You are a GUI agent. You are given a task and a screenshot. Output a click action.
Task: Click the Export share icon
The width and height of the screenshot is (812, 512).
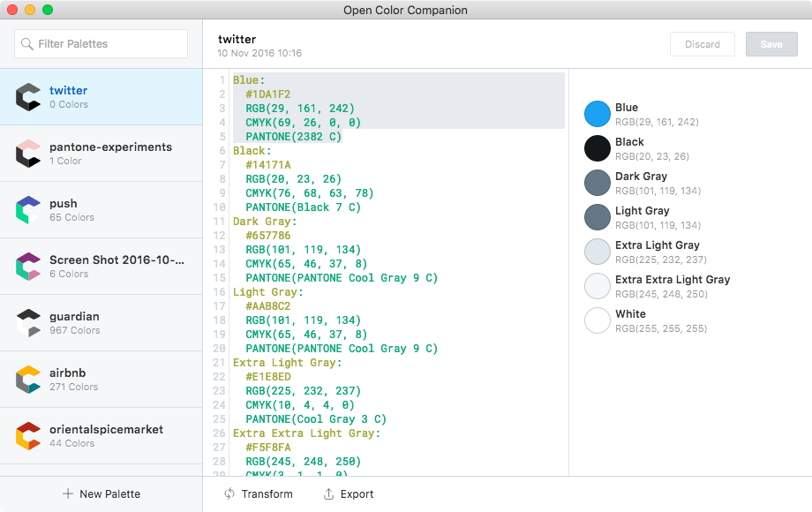328,493
